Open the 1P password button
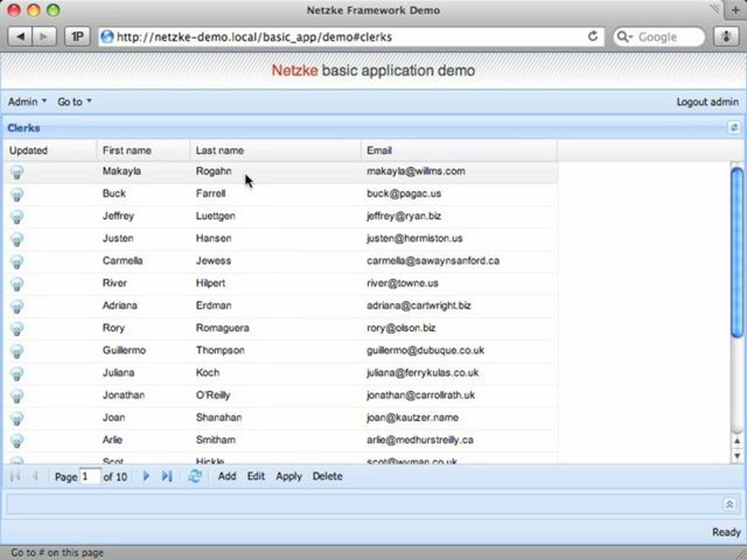This screenshot has height=560, width=747. pos(77,36)
